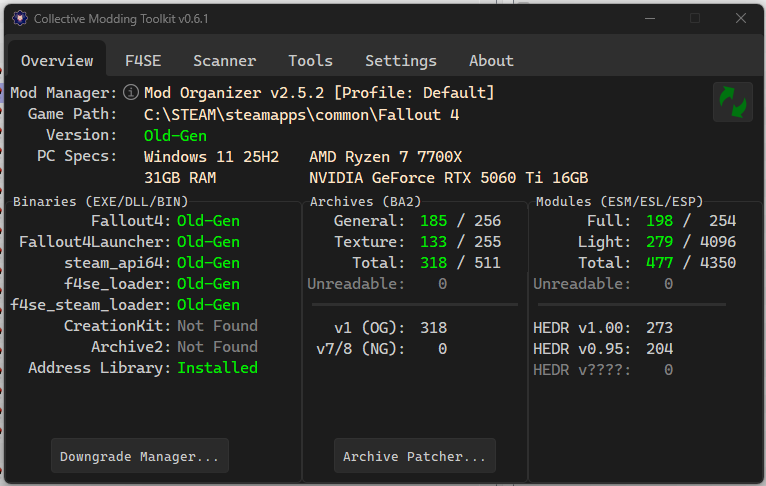
Task: Click the v1 (OG) count 318
Action: point(433,328)
